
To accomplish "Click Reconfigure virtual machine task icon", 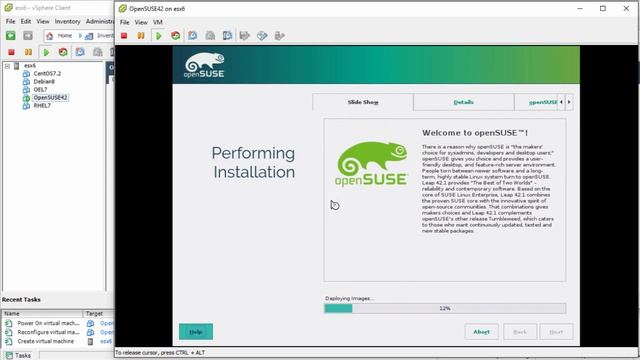I will 9,332.
